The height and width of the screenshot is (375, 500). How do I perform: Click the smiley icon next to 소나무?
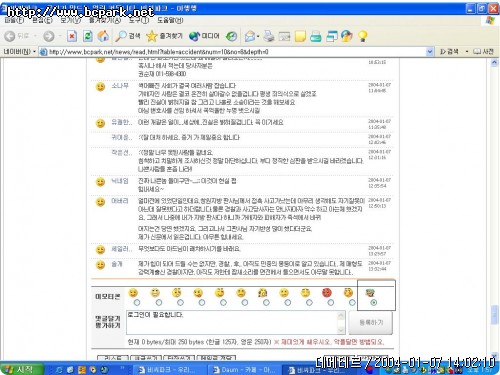click(100, 87)
